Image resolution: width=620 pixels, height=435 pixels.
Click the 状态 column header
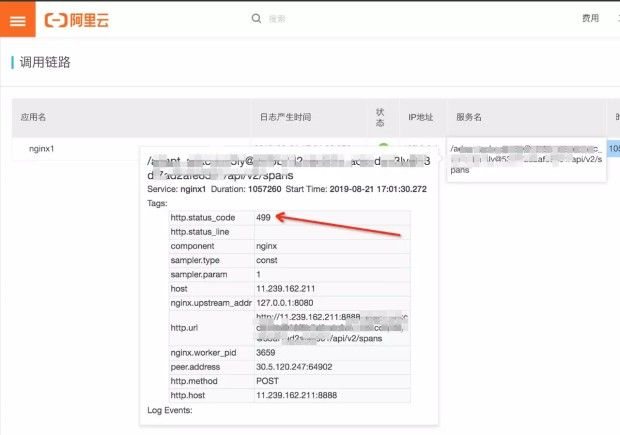[x=380, y=117]
